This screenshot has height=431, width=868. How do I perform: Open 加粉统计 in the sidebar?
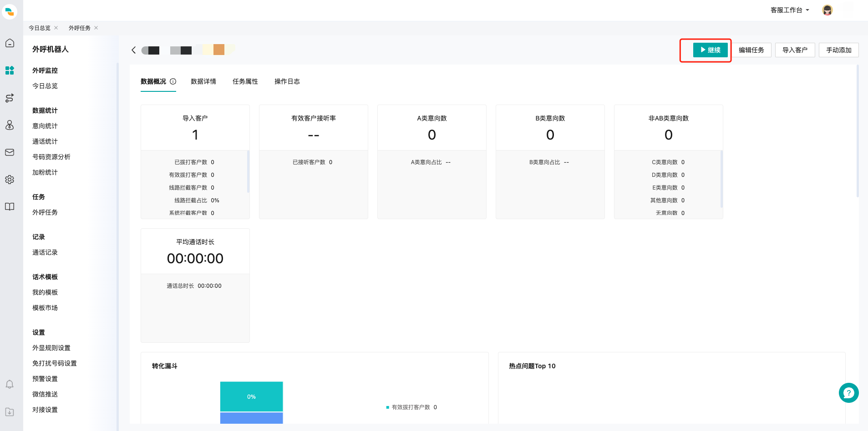click(45, 172)
